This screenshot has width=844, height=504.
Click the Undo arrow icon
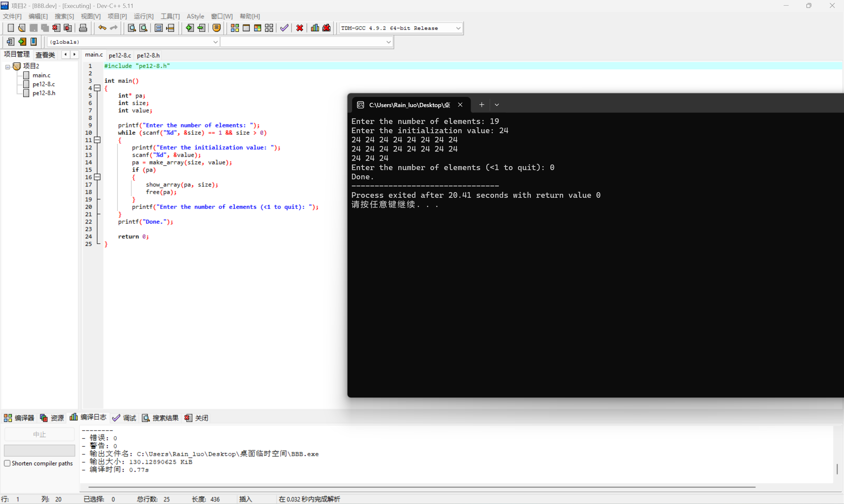102,28
